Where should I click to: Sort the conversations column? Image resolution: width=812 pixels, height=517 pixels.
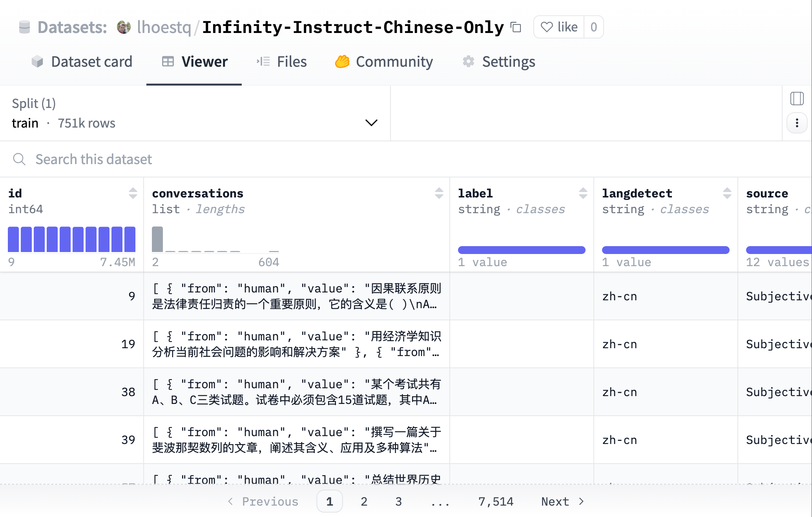439,193
